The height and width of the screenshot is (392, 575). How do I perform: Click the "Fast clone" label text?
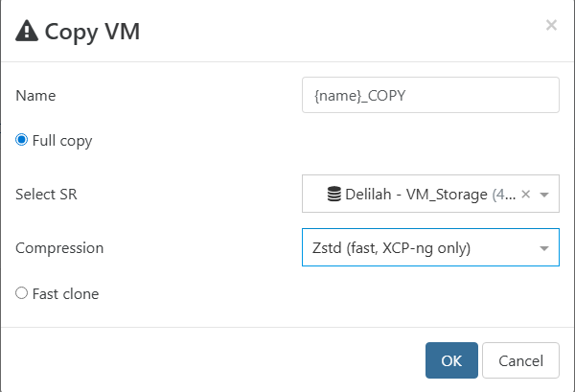(65, 294)
